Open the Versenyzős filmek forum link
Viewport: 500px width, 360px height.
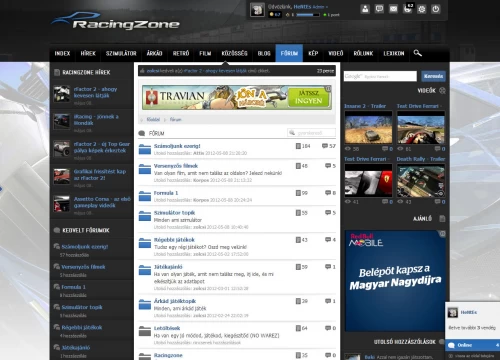[176, 166]
